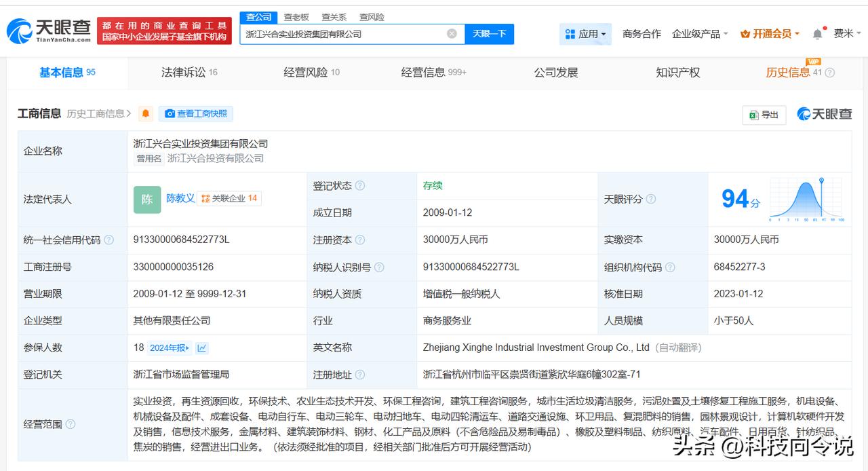Open the 费米 user menu
868x471 pixels.
pos(848,34)
